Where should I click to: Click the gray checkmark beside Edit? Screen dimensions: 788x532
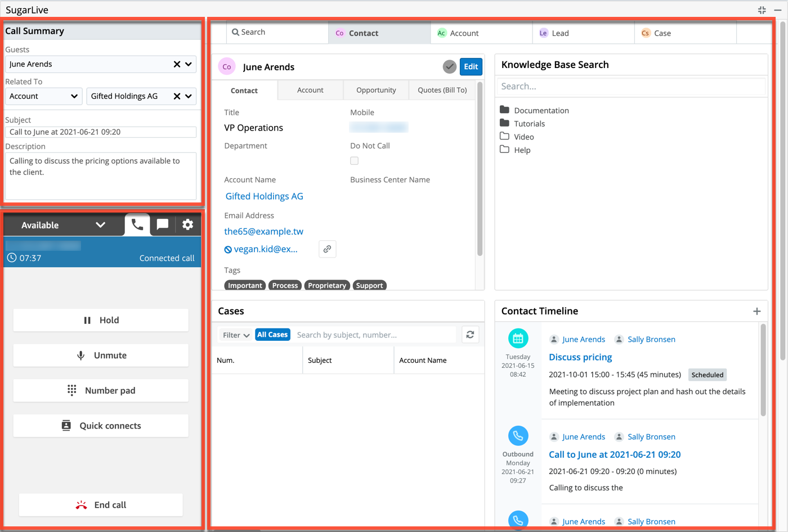pyautogui.click(x=449, y=67)
